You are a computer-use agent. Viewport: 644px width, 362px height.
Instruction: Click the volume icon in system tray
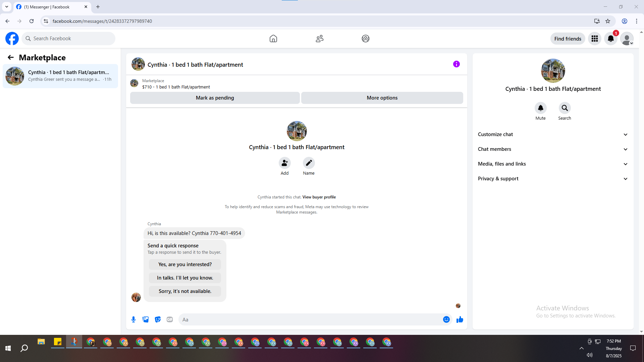coord(590,355)
